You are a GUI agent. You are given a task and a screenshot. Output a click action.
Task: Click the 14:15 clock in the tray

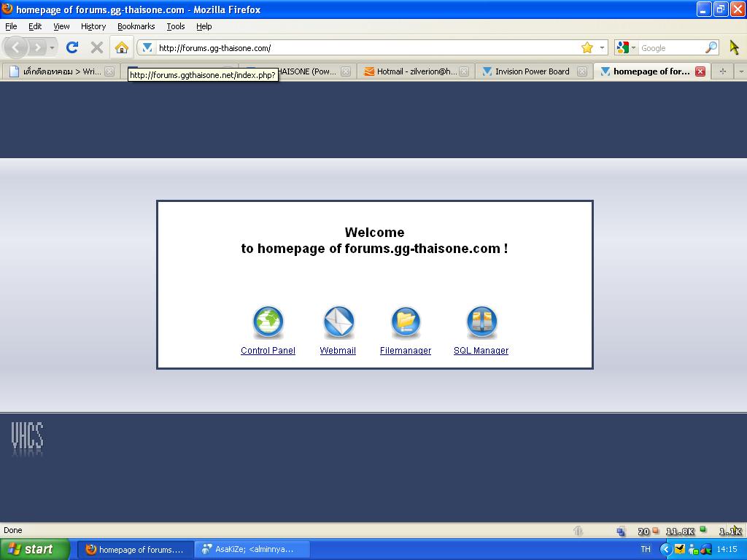727,550
